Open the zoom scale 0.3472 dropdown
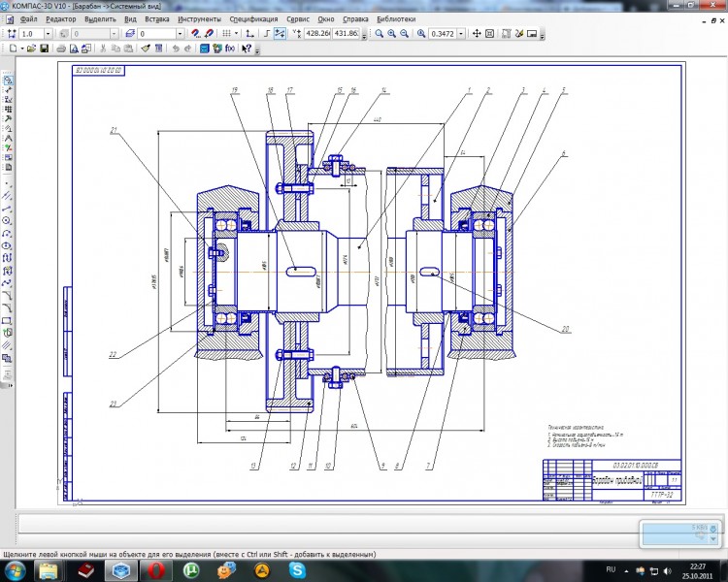Viewport: 728px width, 582px height. point(460,33)
